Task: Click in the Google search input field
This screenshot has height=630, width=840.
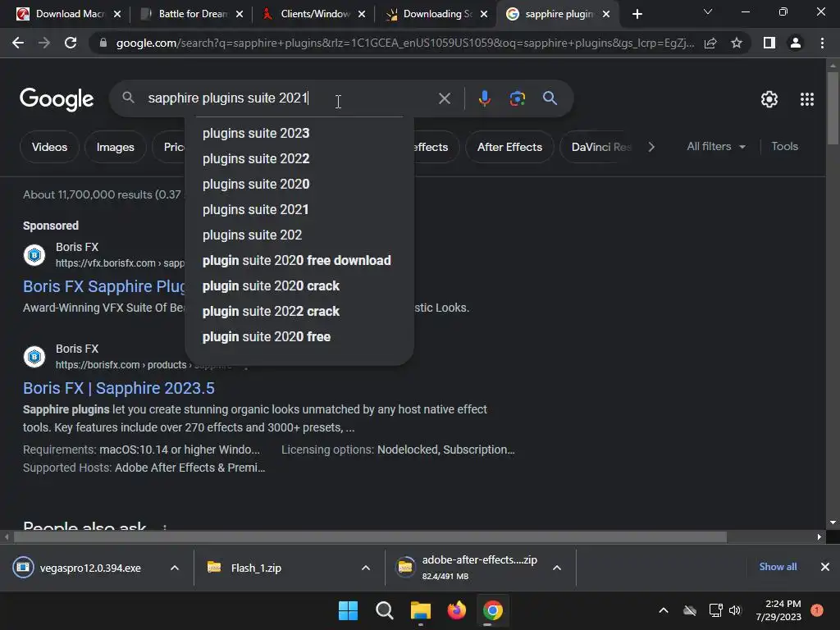Action: point(290,98)
